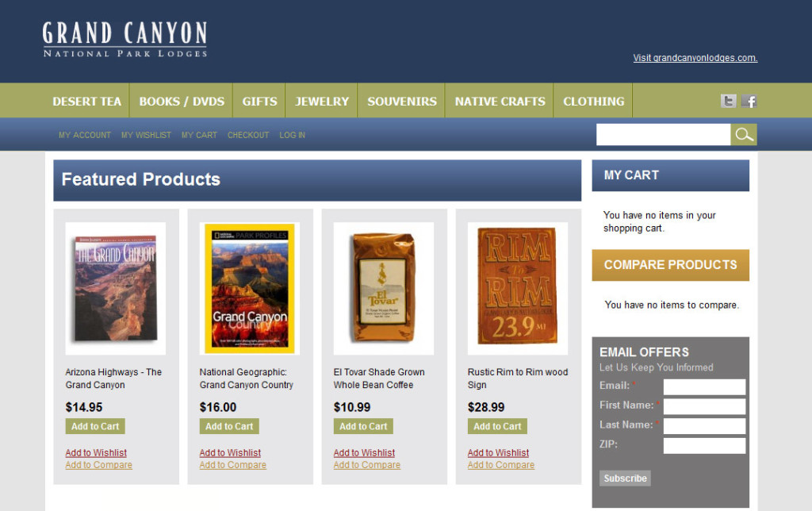
Task: Open the Rim to Rim sign thumbnail
Action: [x=517, y=288]
